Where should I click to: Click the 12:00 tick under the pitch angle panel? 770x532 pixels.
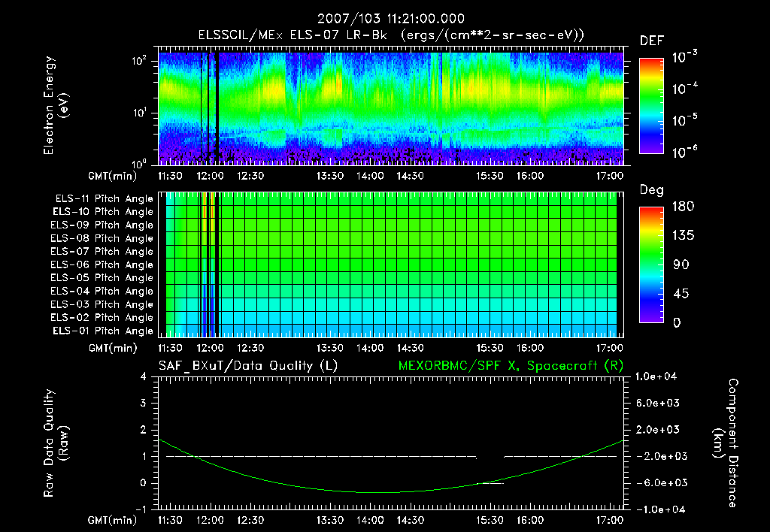point(210,348)
